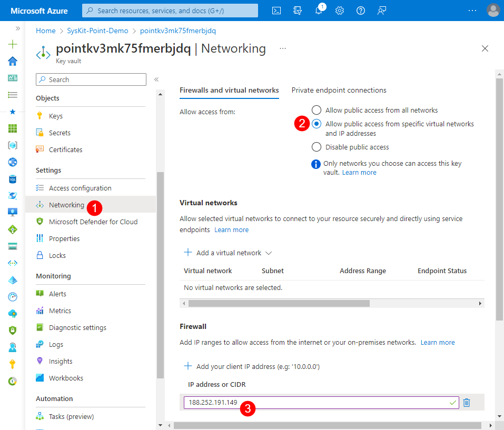504x430 pixels.
Task: Click the create resource plus icon
Action: 13,45
